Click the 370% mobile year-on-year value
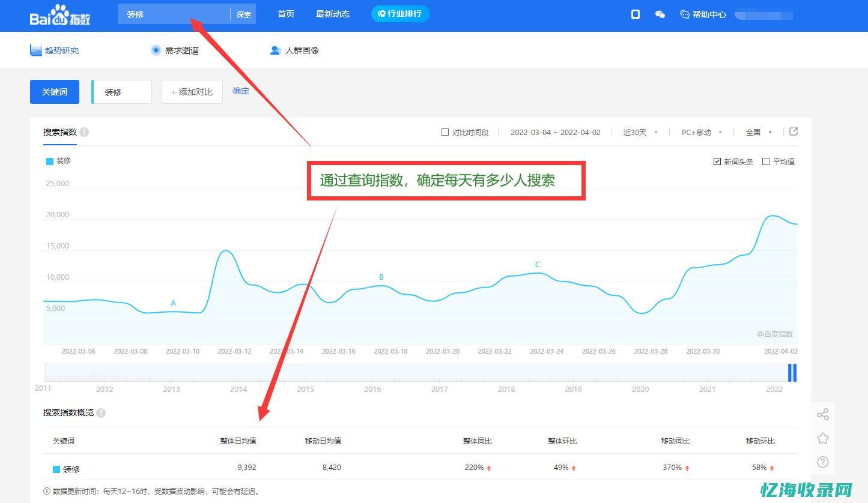 pyautogui.click(x=672, y=468)
